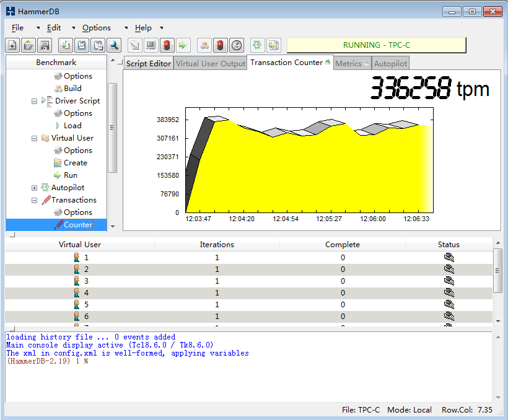508x420 pixels.
Task: Click the 336258 tpm counter readout
Action: pyautogui.click(x=429, y=88)
